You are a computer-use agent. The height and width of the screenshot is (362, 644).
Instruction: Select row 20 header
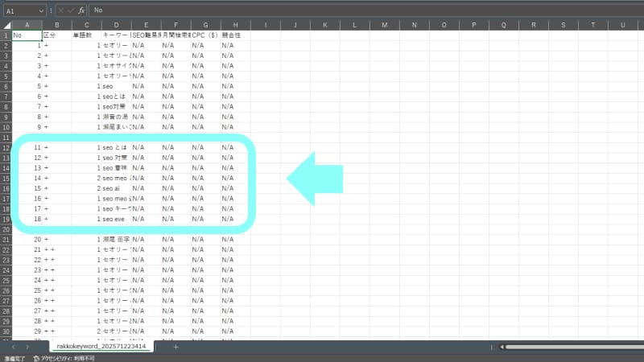coord(6,229)
